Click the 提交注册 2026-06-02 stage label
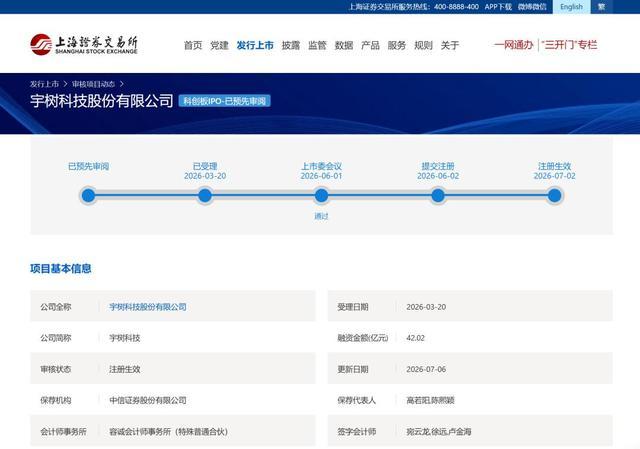The width and height of the screenshot is (640, 449). click(438, 171)
